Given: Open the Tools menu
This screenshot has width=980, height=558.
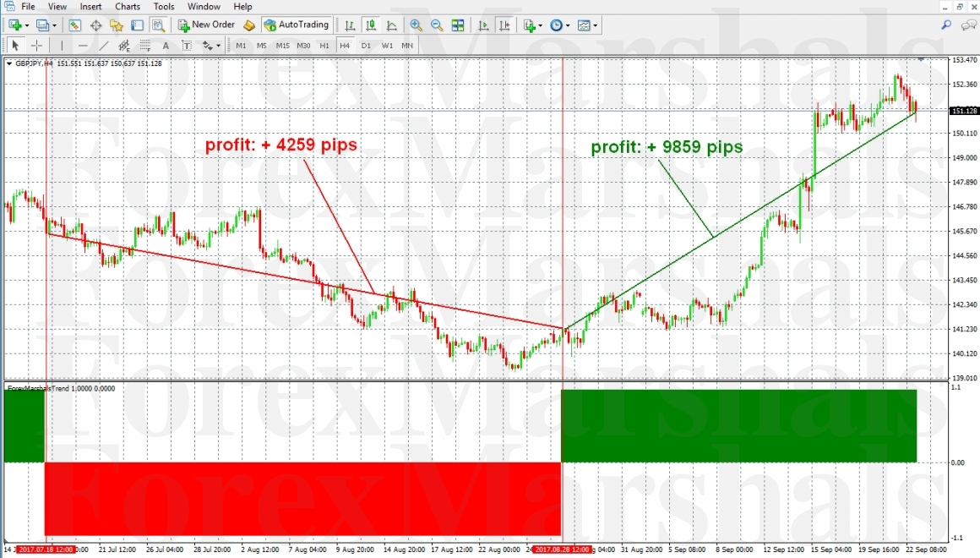Looking at the screenshot, I should [164, 6].
